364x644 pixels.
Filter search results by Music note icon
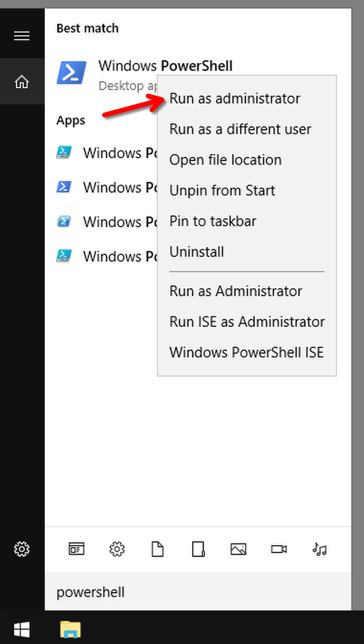319,549
